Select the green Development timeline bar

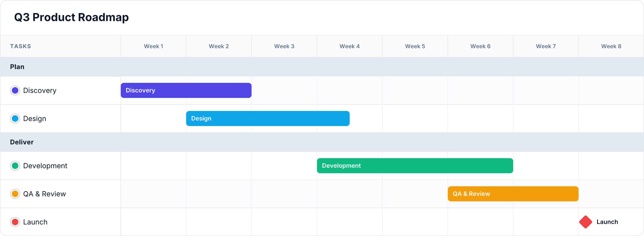[x=415, y=166]
